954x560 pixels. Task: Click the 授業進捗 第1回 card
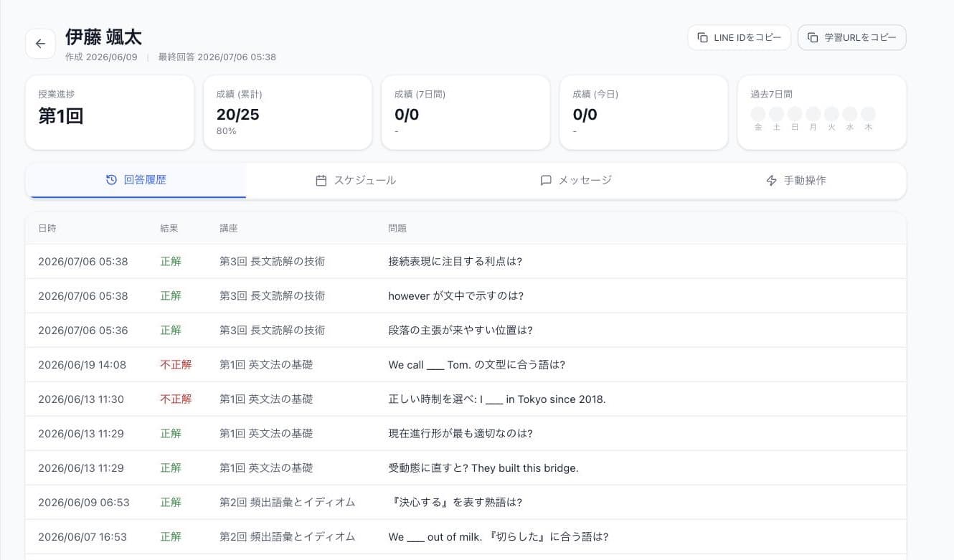click(x=110, y=113)
